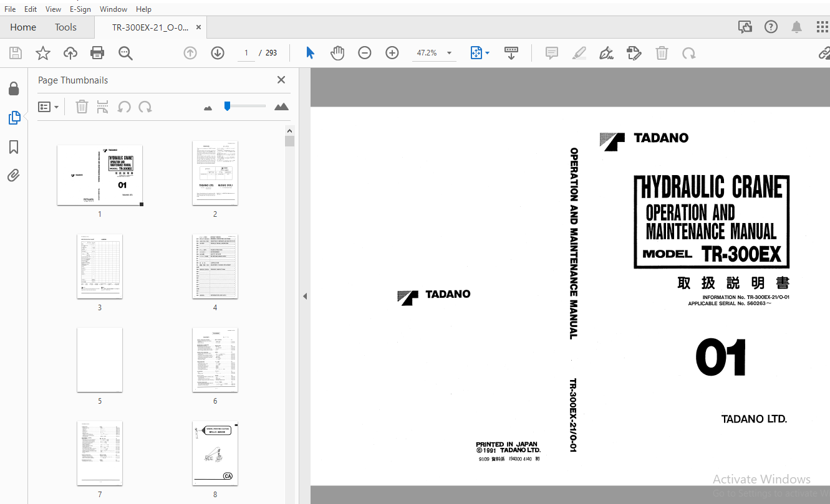Open the File menu
830x504 pixels.
point(10,9)
